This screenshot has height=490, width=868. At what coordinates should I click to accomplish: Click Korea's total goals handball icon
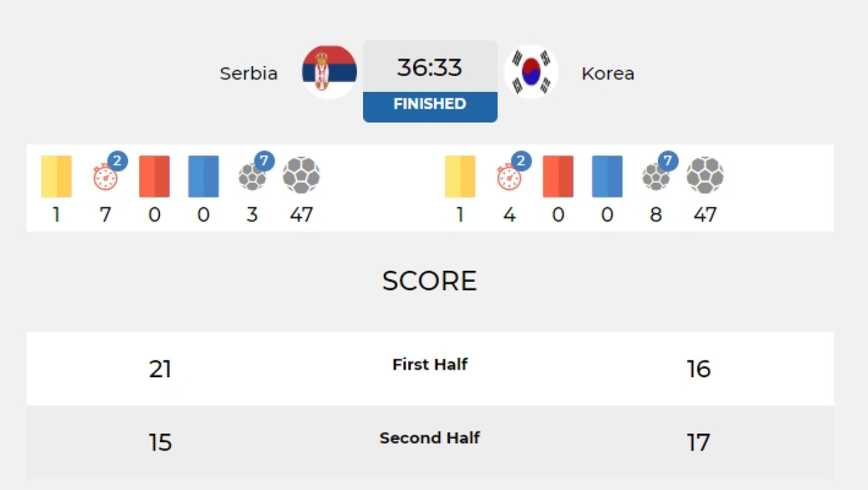pos(705,175)
